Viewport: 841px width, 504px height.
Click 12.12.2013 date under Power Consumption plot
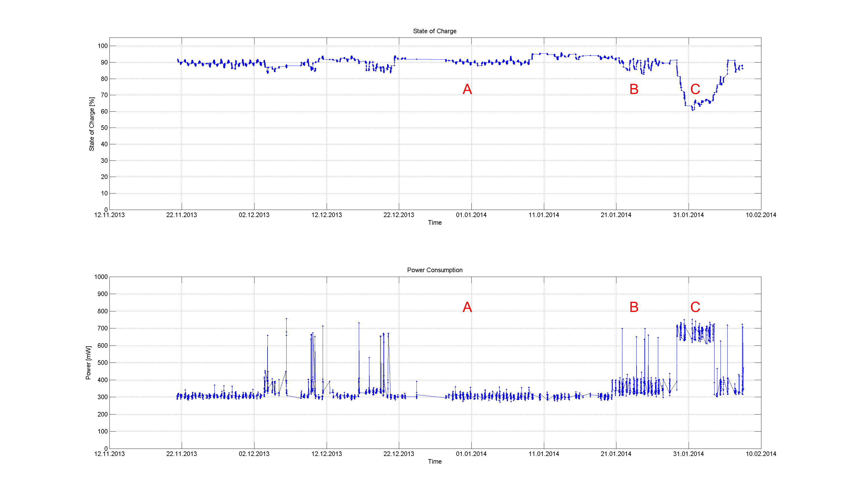[327, 454]
